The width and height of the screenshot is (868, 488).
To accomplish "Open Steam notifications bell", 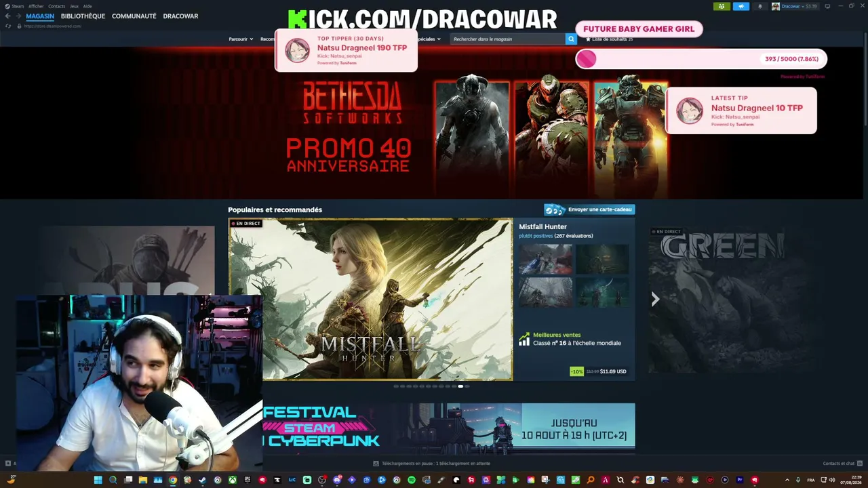I will 759,6.
